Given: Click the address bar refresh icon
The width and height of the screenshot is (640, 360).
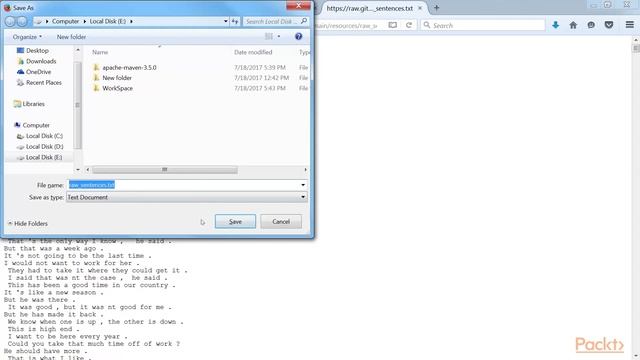Looking at the screenshot, I should click(235, 21).
